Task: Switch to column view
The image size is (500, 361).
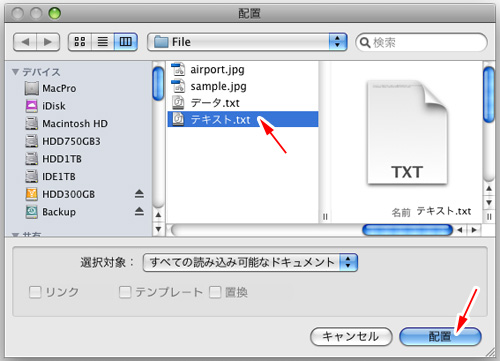Action: (126, 42)
